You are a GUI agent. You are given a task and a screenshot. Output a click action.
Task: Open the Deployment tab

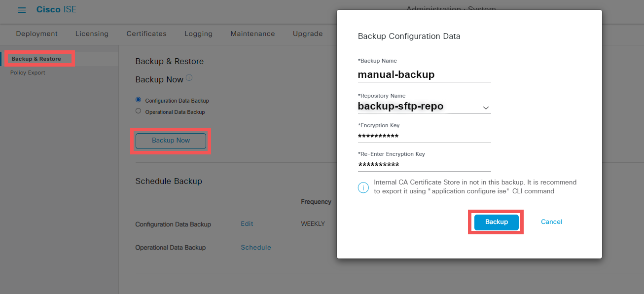tap(36, 34)
